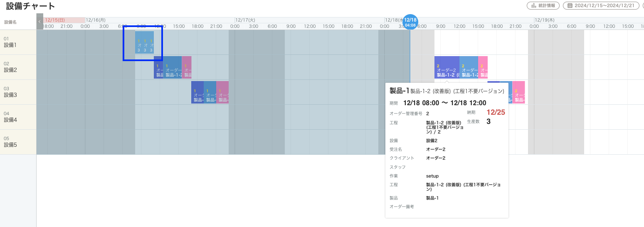Click the 受注名 value オーダー2

click(436, 149)
